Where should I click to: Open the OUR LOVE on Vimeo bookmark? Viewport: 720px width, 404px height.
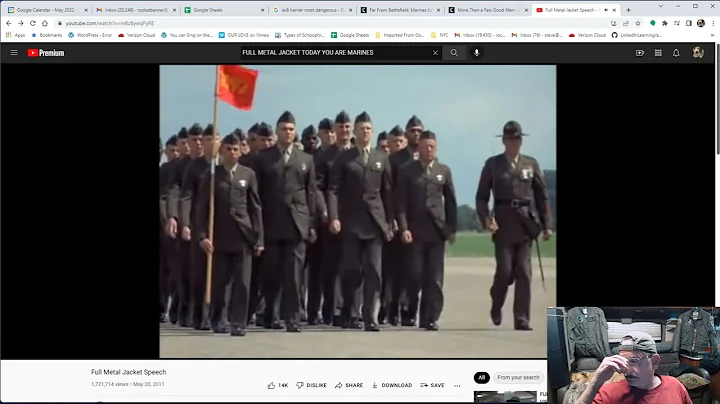coord(244,35)
